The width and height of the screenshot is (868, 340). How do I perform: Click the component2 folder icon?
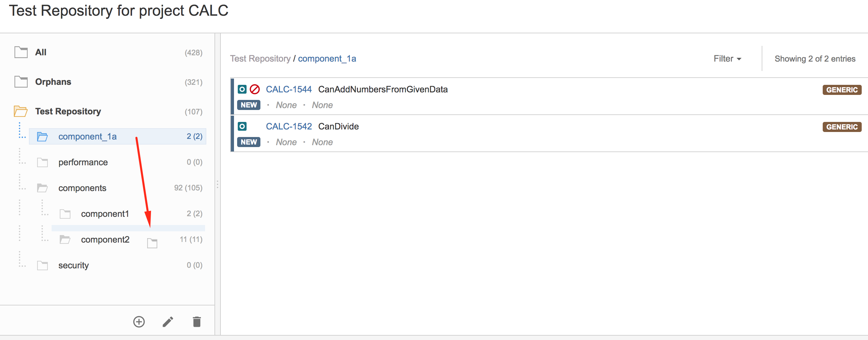coord(65,239)
